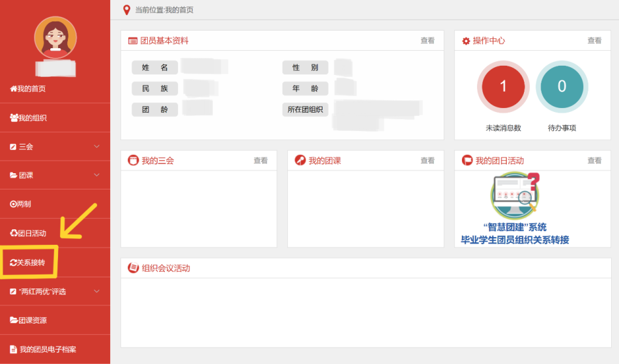Expand the "两红两优"评选 menu chevron
The width and height of the screenshot is (619, 364).
[96, 291]
